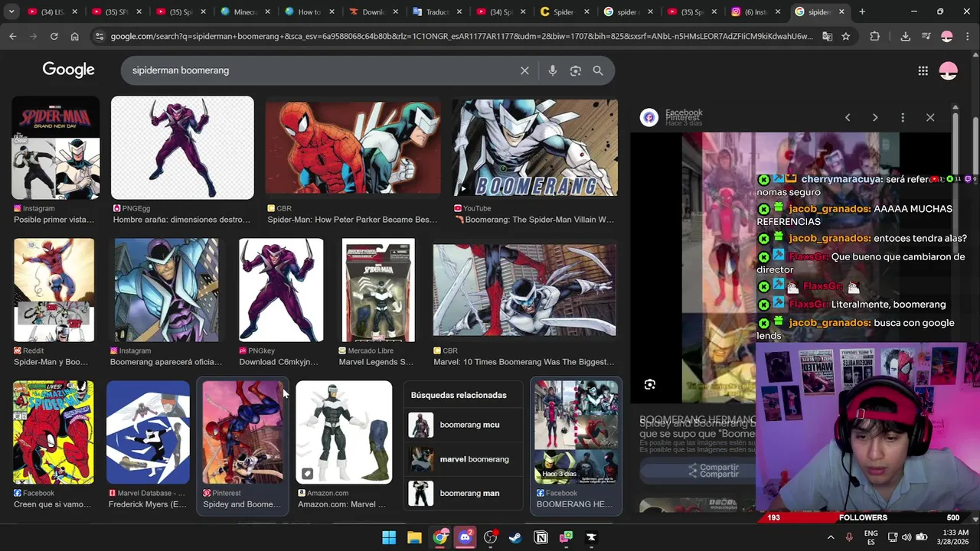Open CurseForge app in taskbar
Image resolution: width=980 pixels, height=551 pixels.
(591, 537)
